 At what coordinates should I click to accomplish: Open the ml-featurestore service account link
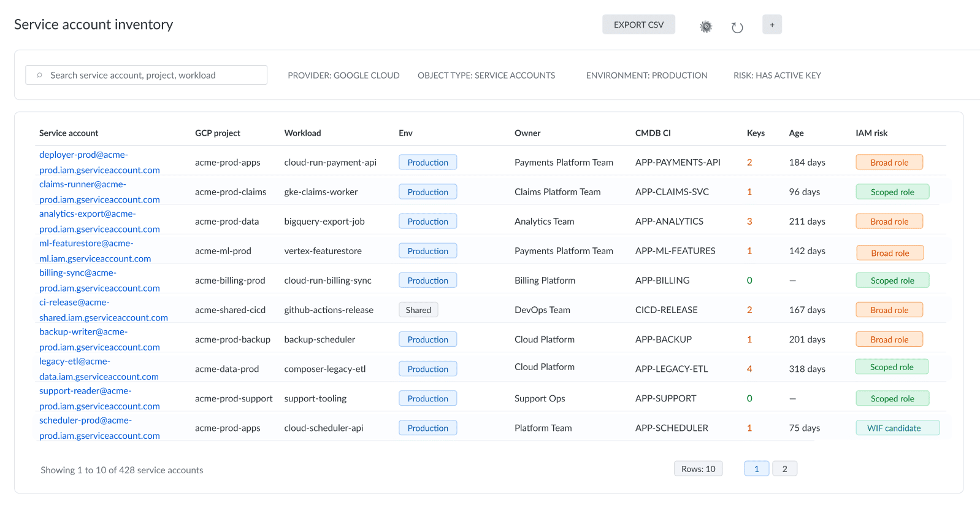coord(95,250)
